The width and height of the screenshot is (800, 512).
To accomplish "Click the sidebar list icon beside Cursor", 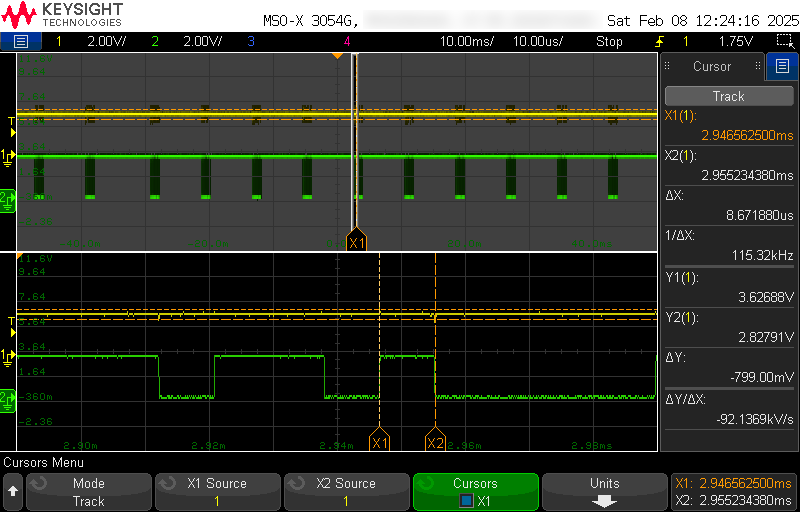I will coord(782,67).
